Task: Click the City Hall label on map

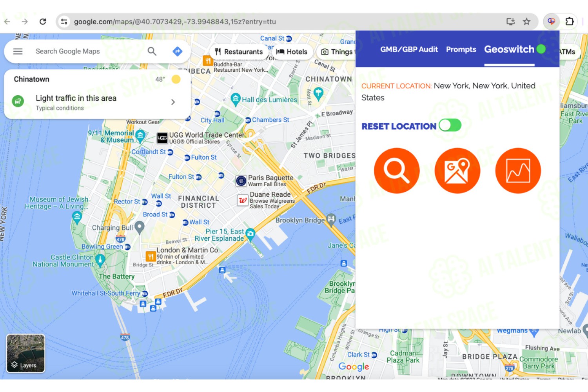Action: [212, 120]
